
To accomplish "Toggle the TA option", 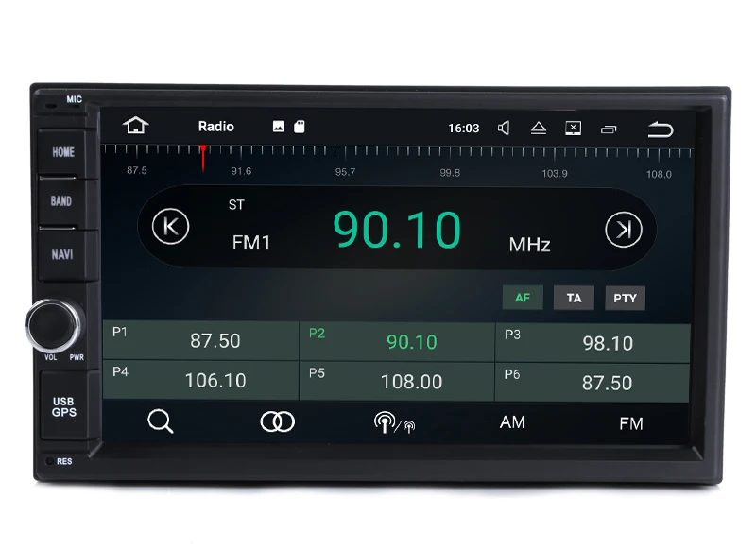I will pyautogui.click(x=574, y=298).
